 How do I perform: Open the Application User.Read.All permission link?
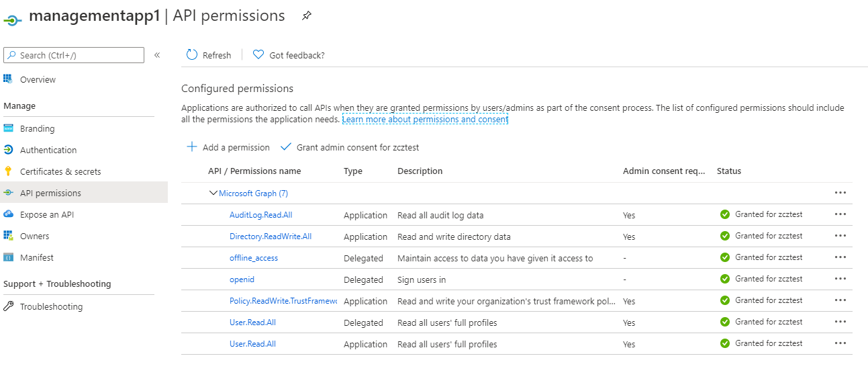(x=252, y=344)
